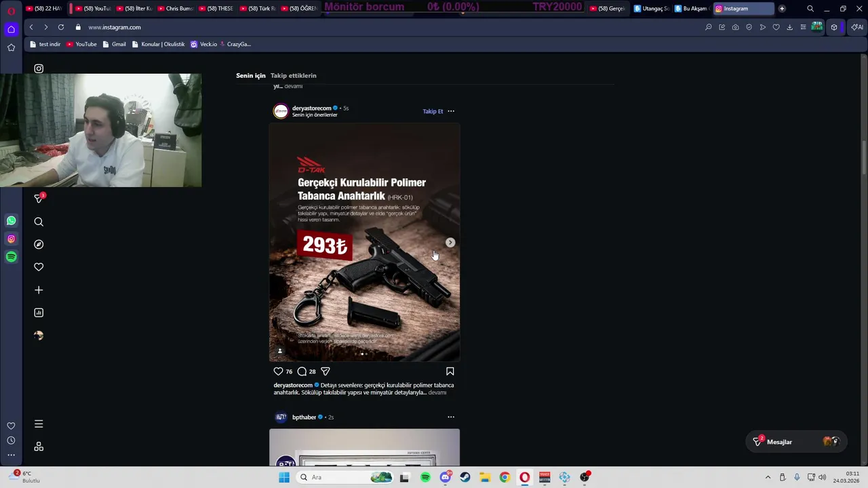Add the page to bookmarks heart in toolbar
The image size is (868, 488).
776,27
